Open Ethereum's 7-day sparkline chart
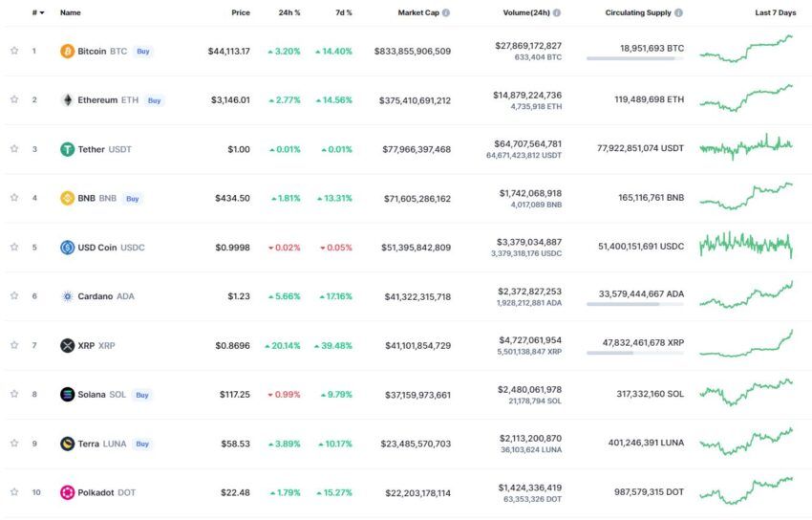 (746, 98)
